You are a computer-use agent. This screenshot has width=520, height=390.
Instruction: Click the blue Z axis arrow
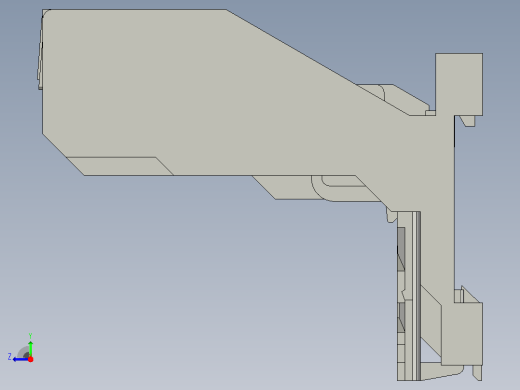(21, 359)
